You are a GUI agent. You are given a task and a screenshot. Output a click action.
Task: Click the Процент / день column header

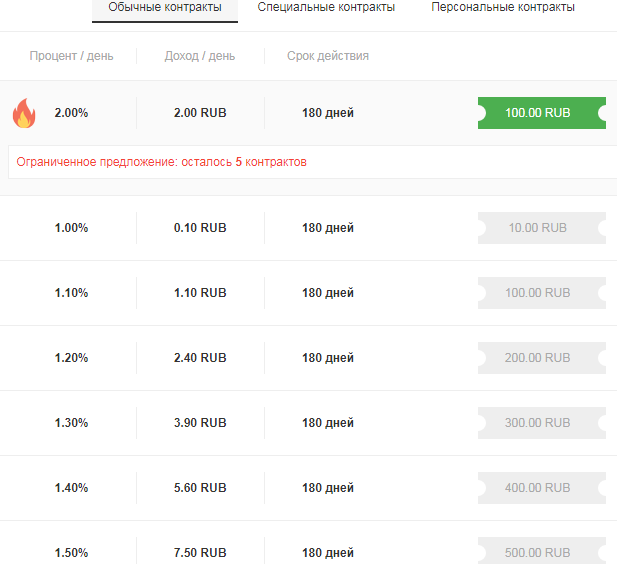tap(71, 56)
